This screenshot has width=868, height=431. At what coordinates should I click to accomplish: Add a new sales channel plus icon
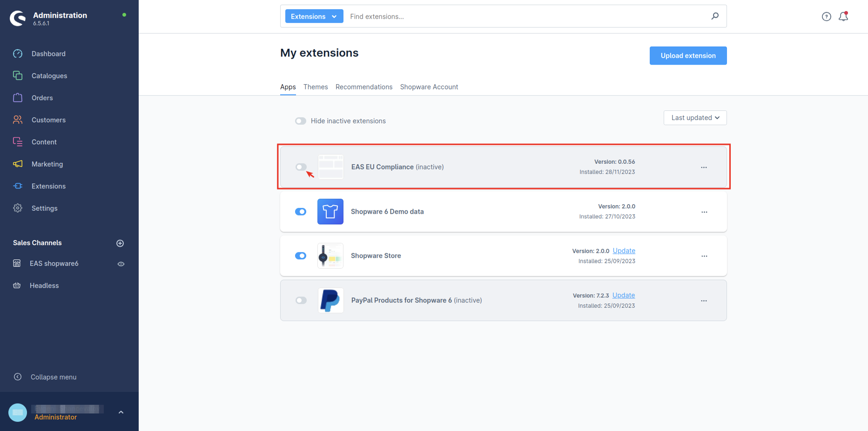(x=120, y=243)
